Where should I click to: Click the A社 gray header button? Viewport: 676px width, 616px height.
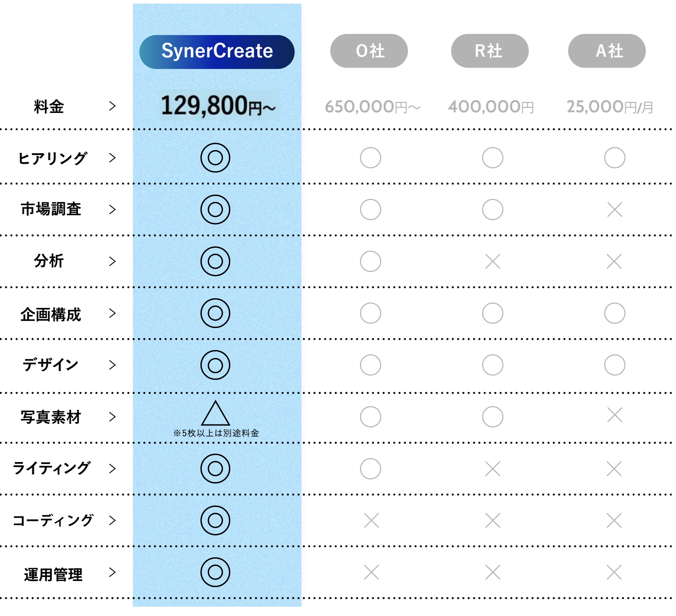click(607, 51)
